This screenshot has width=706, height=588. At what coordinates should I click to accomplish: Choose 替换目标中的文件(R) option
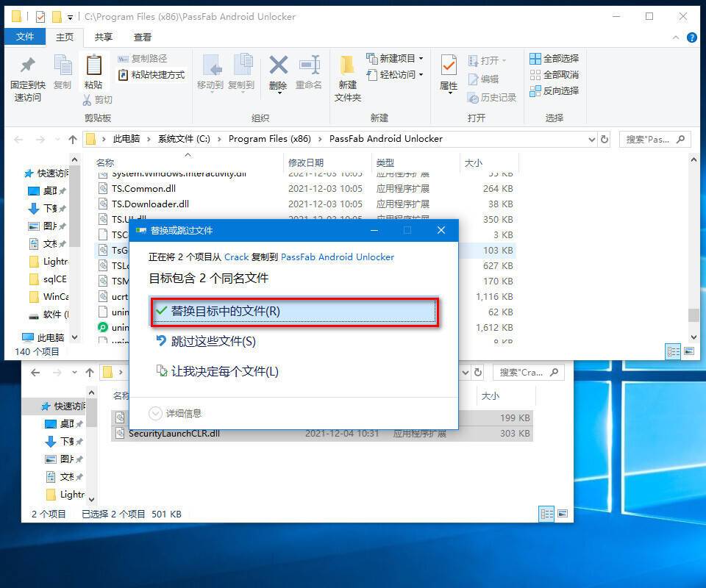[x=294, y=312]
